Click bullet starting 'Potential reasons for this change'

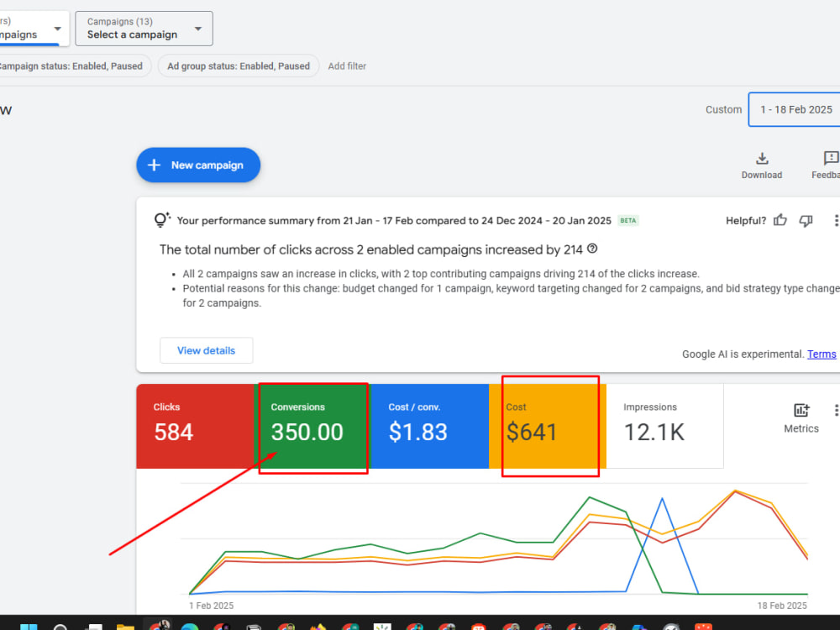[x=511, y=296]
